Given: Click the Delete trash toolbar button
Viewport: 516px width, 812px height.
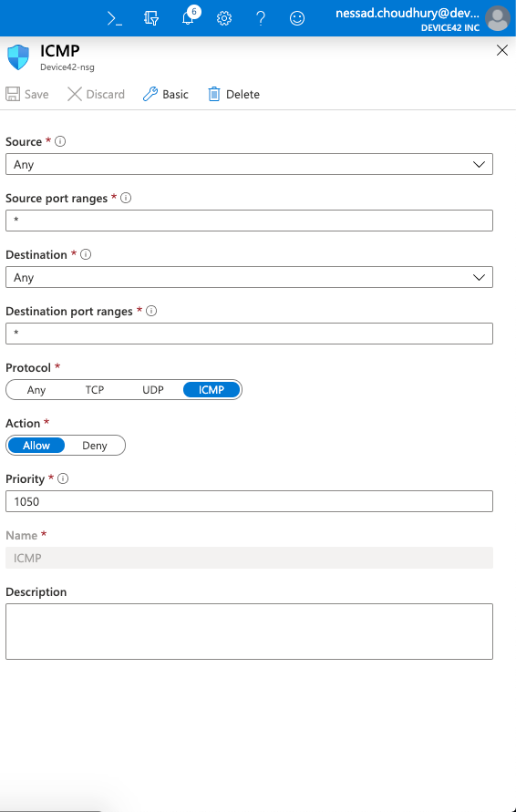Looking at the screenshot, I should tap(233, 94).
